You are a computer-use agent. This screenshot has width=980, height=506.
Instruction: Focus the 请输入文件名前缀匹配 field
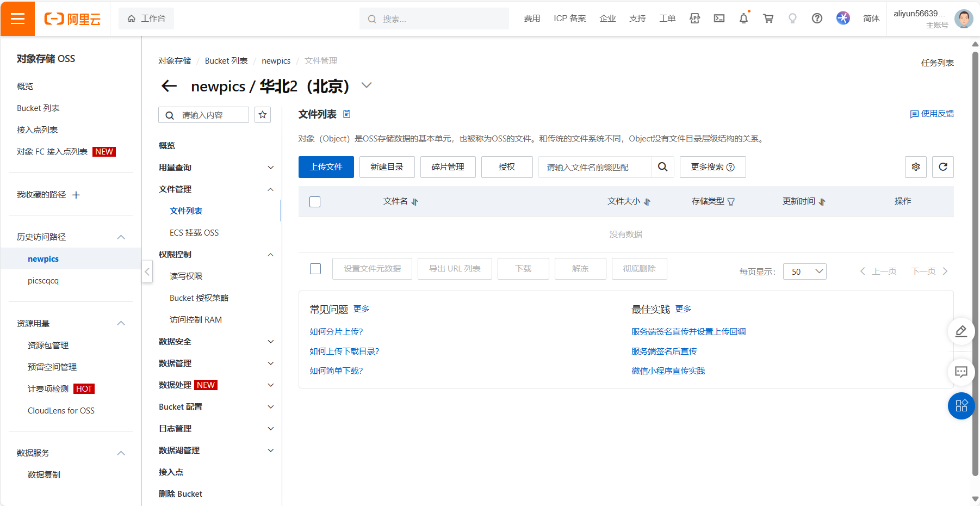tap(595, 167)
